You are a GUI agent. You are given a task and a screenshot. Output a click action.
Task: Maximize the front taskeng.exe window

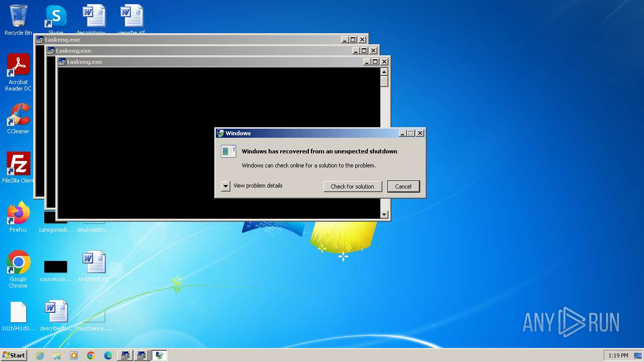click(x=375, y=62)
